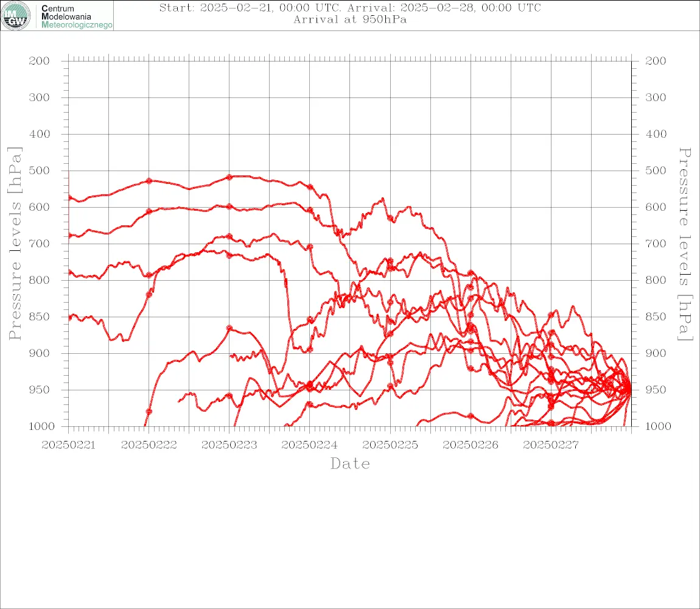
Task: Click the right y-axis 700 label
Action: (x=656, y=244)
